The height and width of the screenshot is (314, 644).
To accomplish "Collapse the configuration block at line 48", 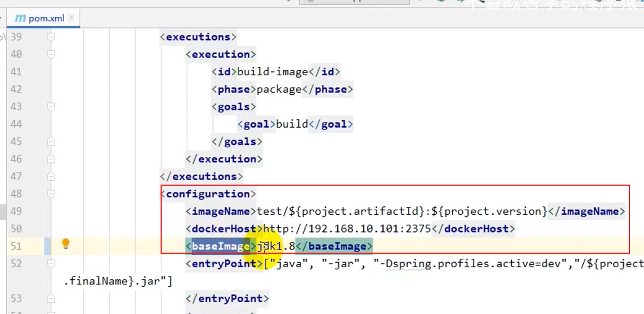I will pyautogui.click(x=51, y=194).
